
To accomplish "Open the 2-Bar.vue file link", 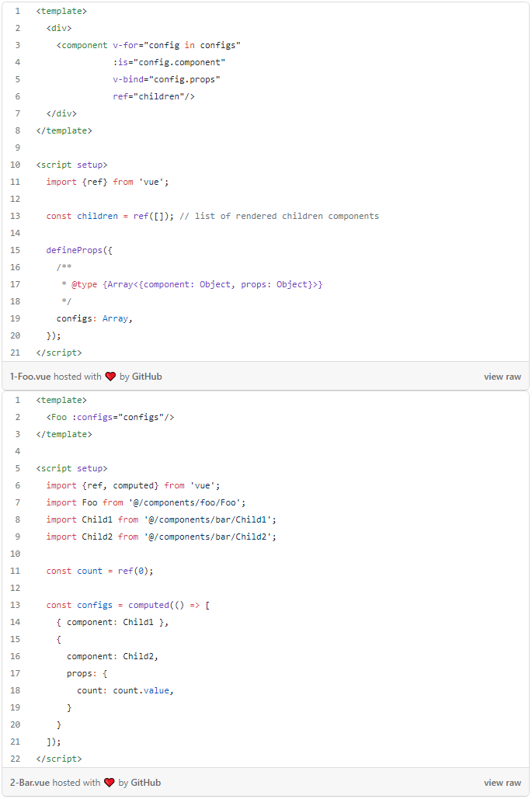I will [30, 783].
